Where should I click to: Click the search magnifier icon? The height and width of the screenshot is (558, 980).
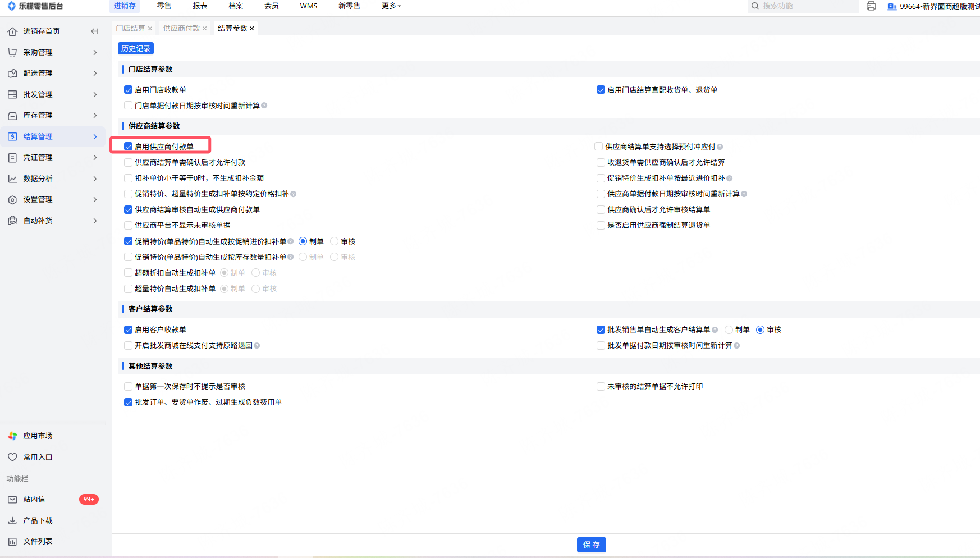pos(755,6)
